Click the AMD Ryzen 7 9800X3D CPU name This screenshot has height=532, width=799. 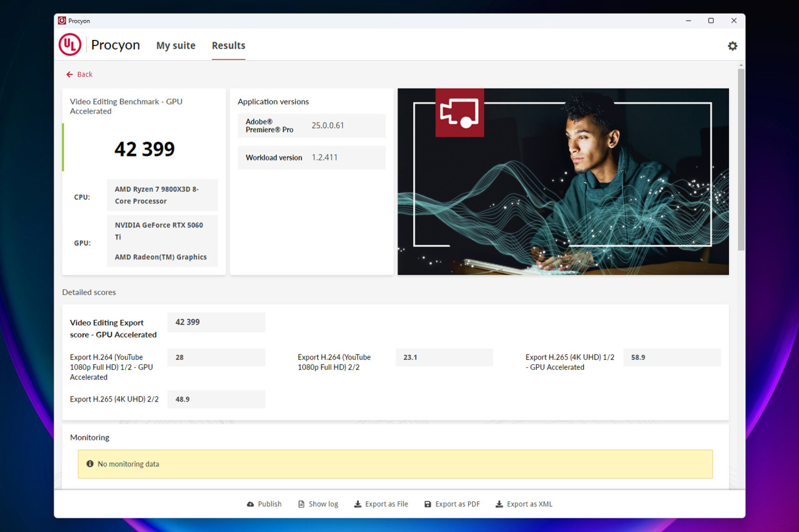157,195
